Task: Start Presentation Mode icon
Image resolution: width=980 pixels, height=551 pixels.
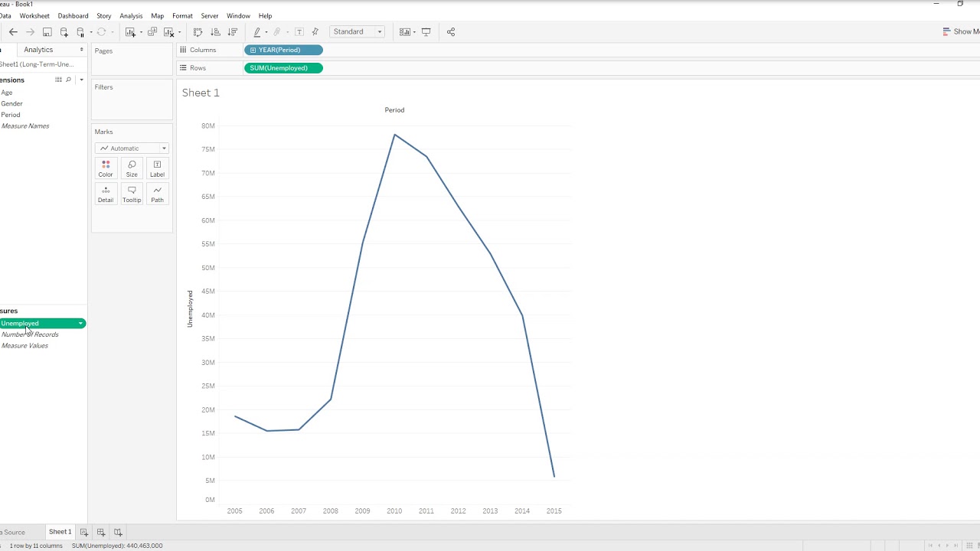Action: 426,32
